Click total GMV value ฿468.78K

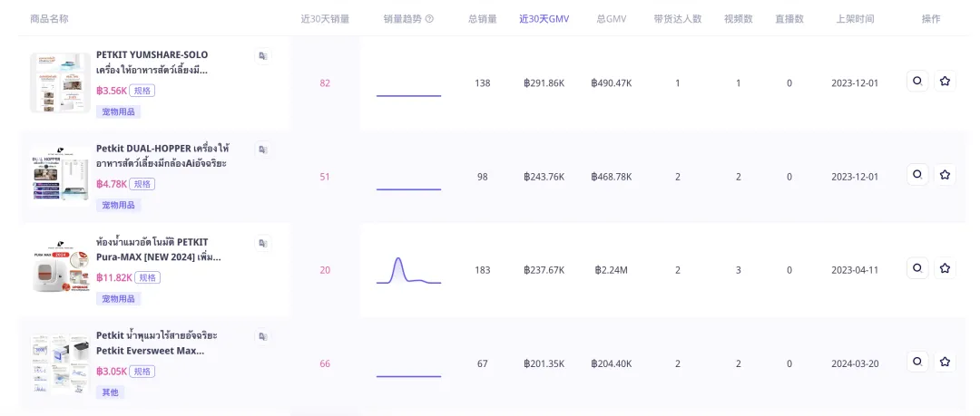click(612, 177)
